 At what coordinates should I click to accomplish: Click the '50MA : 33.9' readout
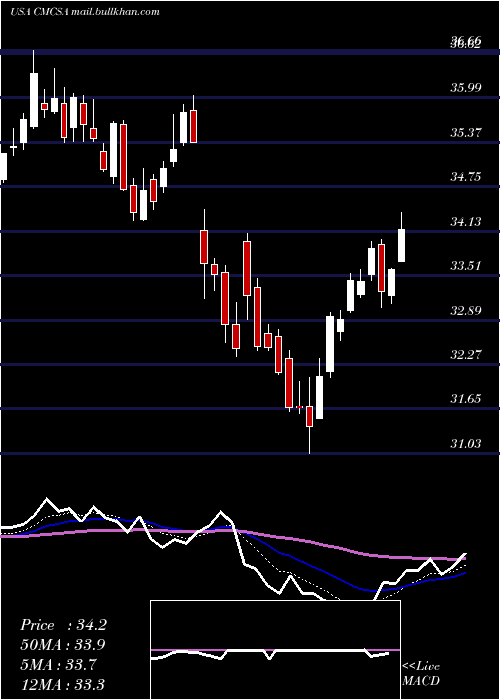pos(63,645)
